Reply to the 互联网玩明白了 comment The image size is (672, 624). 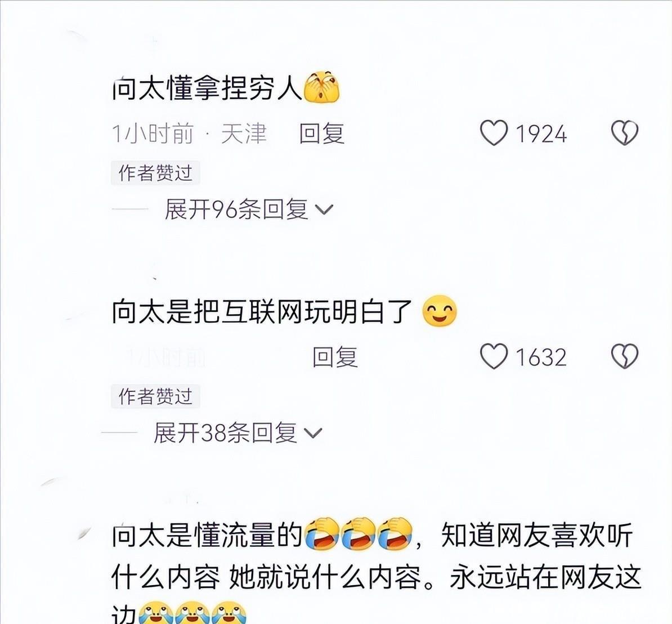pyautogui.click(x=335, y=357)
